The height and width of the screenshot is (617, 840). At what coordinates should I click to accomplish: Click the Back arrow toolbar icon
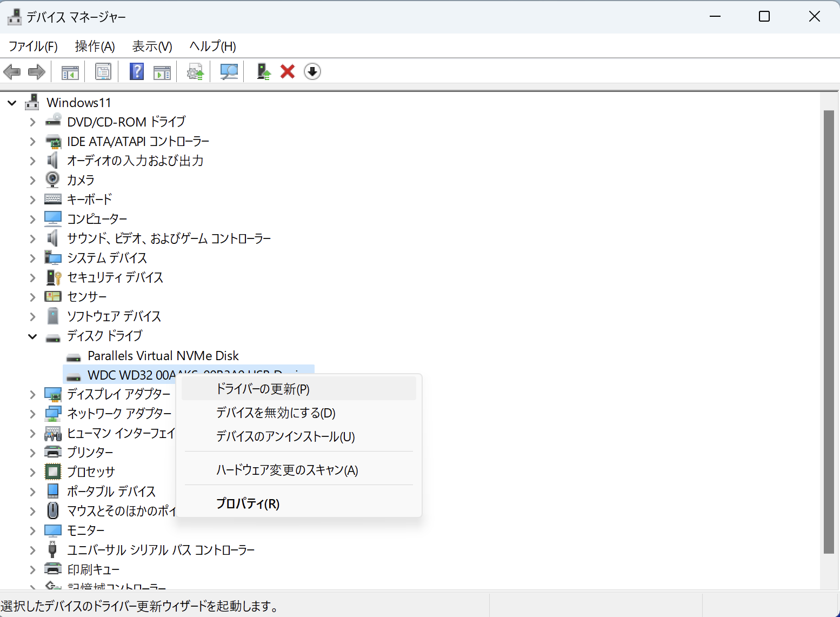[12, 71]
